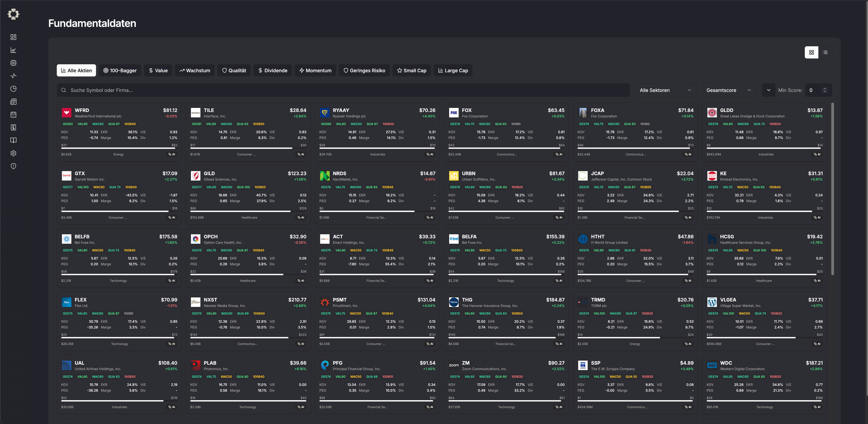
Task: Click the AI badge on WFRD card
Action: coord(172,154)
